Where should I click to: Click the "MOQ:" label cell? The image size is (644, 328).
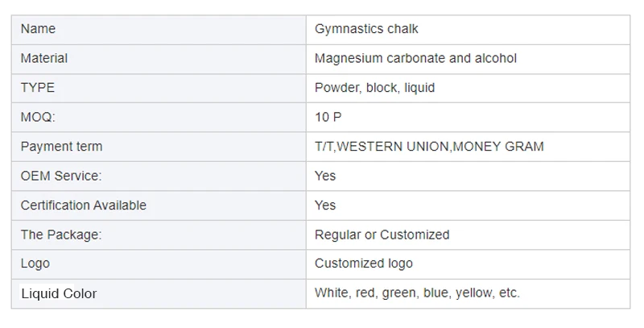(x=38, y=117)
